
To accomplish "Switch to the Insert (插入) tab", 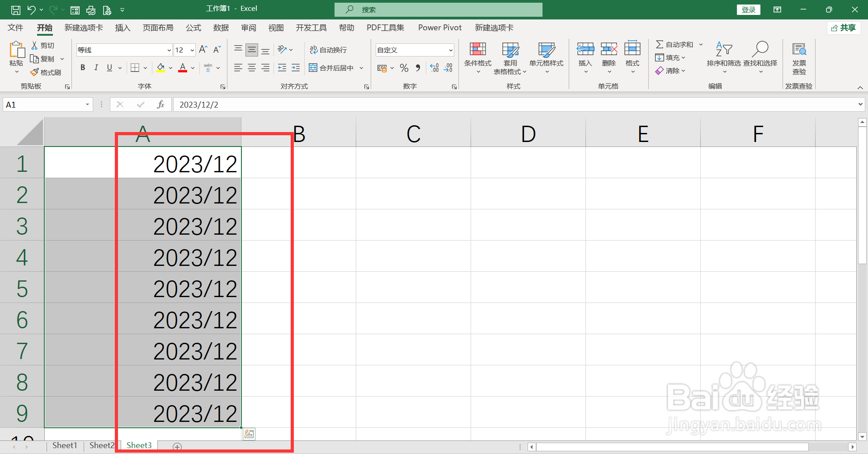I will coord(123,28).
